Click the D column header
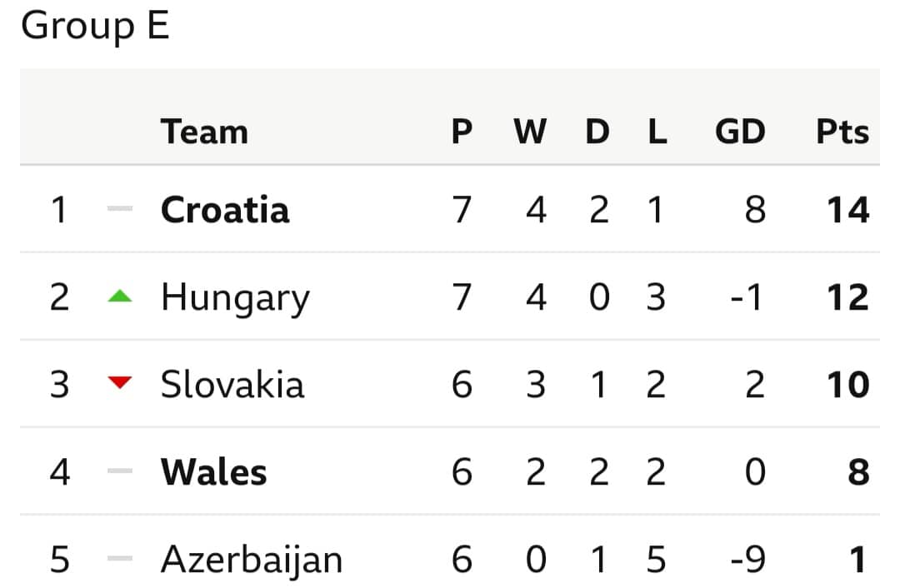The width and height of the screenshot is (900, 588). pos(597,132)
